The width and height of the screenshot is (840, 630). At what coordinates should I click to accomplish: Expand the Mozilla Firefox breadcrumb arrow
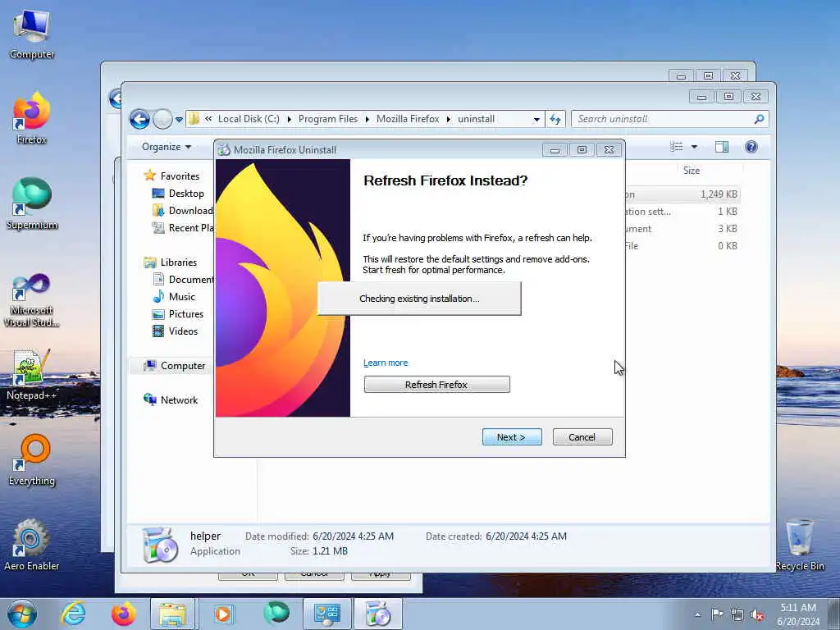(x=449, y=119)
